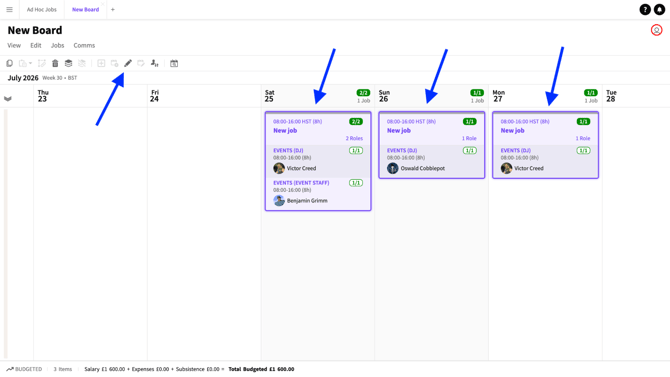This screenshot has height=377, width=670.
Task: Open the paste options dropdown arrow
Action: [x=30, y=63]
